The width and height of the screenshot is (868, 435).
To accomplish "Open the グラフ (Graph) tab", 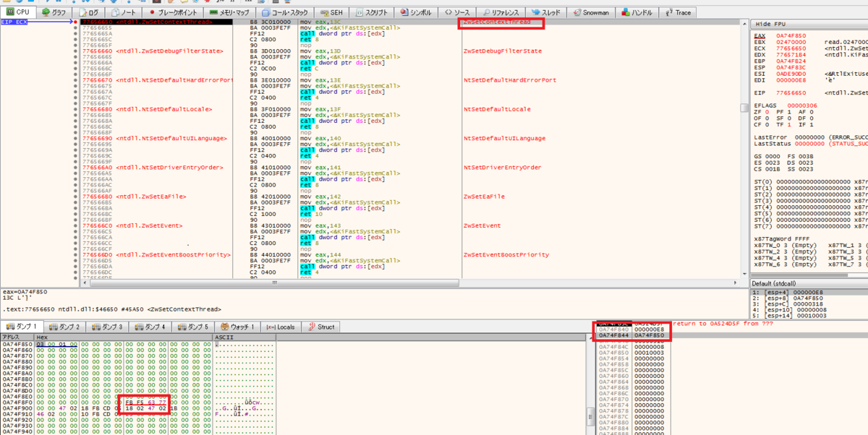I will point(56,12).
